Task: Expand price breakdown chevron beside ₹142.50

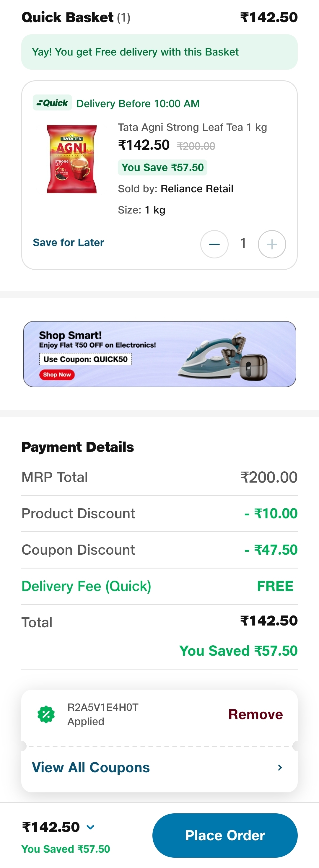Action: pyautogui.click(x=90, y=827)
